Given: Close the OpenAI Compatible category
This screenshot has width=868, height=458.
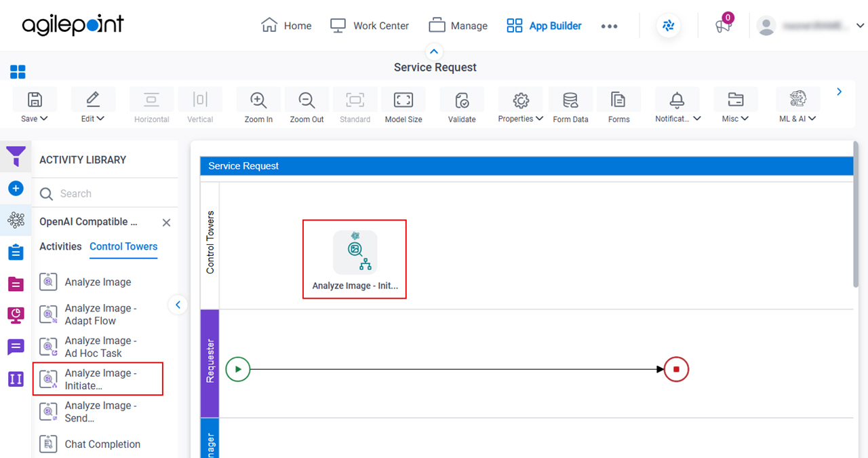Looking at the screenshot, I should pyautogui.click(x=166, y=223).
